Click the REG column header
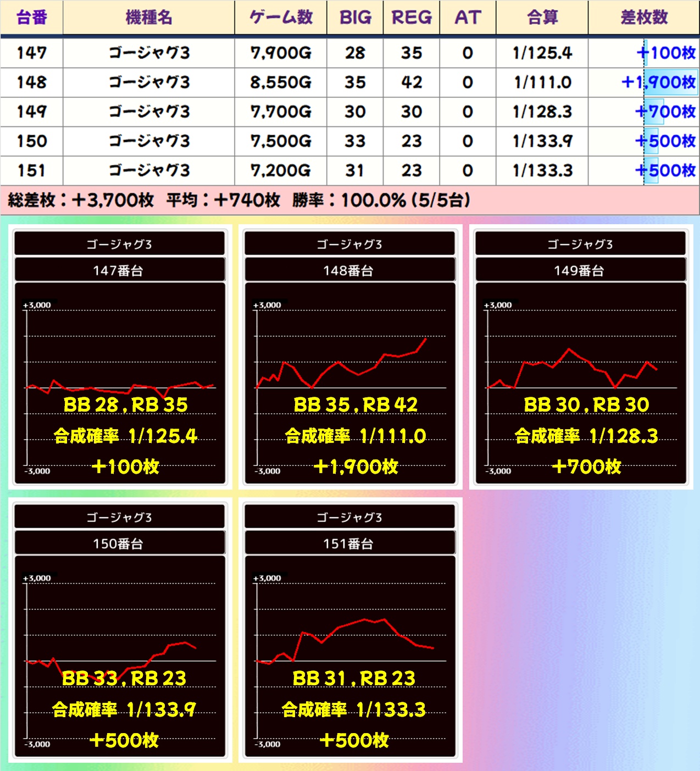 pyautogui.click(x=412, y=18)
